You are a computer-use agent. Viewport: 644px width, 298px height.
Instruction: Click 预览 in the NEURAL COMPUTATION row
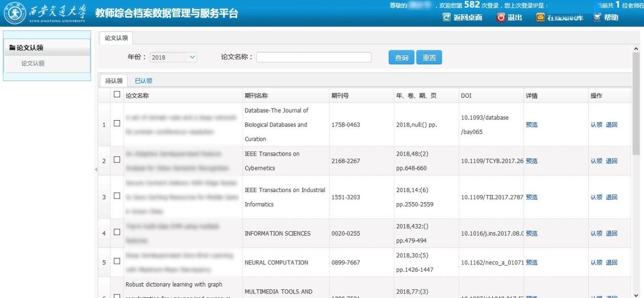(x=532, y=263)
